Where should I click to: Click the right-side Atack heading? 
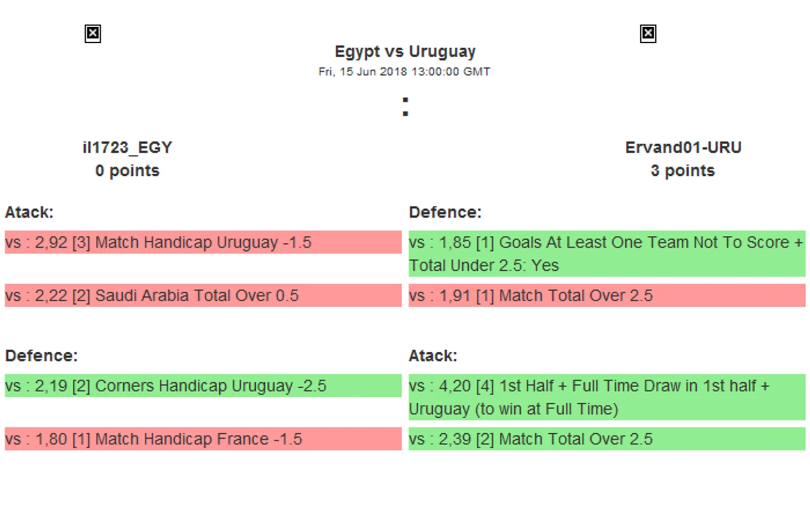[x=433, y=356]
